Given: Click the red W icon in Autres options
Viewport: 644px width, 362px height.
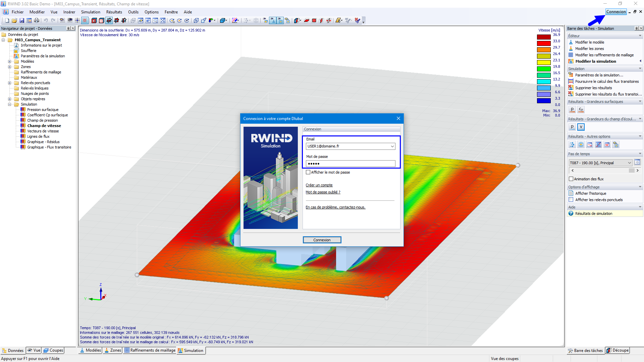Looking at the screenshot, I should [x=607, y=144].
